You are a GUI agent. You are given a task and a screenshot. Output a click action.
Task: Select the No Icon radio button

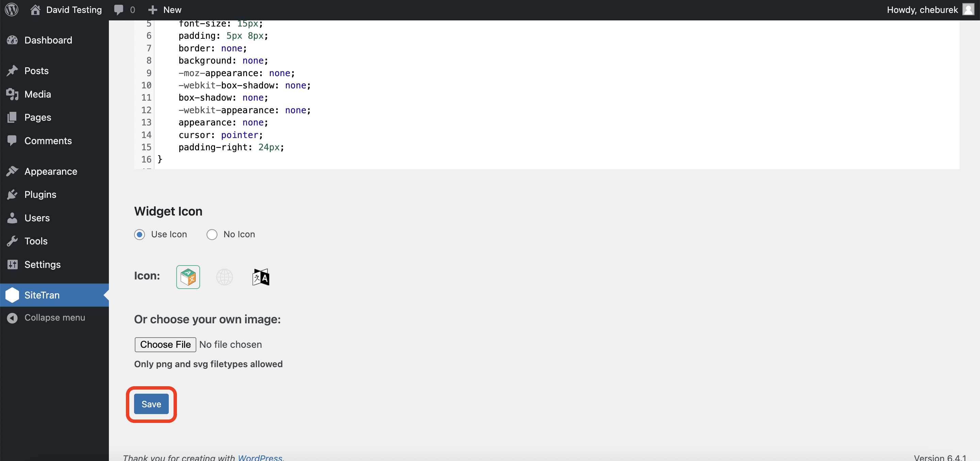pyautogui.click(x=212, y=234)
